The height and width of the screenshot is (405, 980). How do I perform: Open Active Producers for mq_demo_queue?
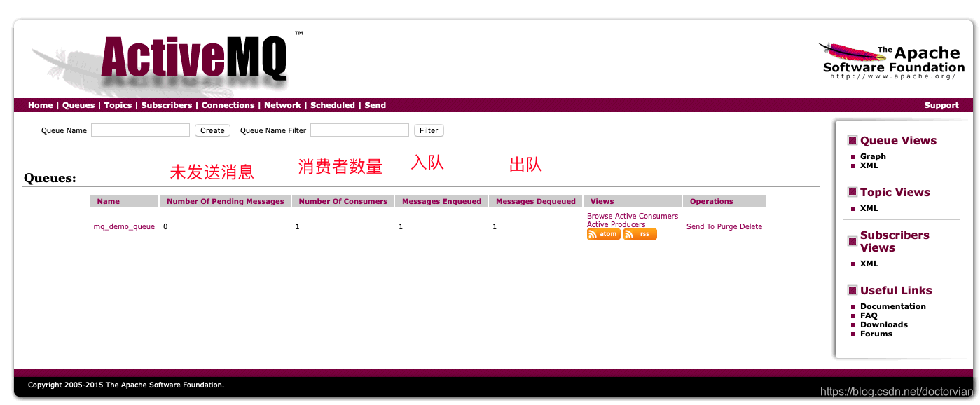click(x=616, y=224)
